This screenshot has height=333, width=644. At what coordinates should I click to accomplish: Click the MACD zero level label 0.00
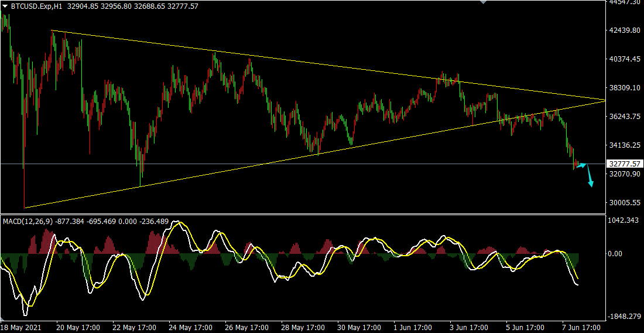615,254
